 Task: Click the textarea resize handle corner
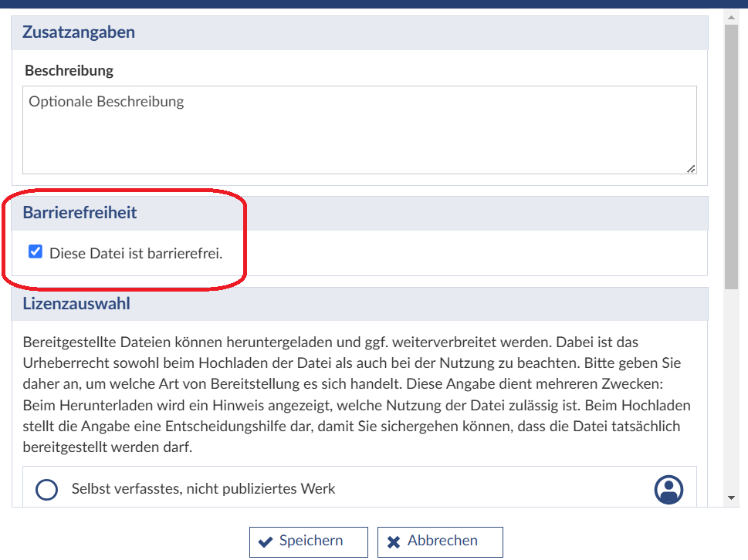pyautogui.click(x=692, y=169)
